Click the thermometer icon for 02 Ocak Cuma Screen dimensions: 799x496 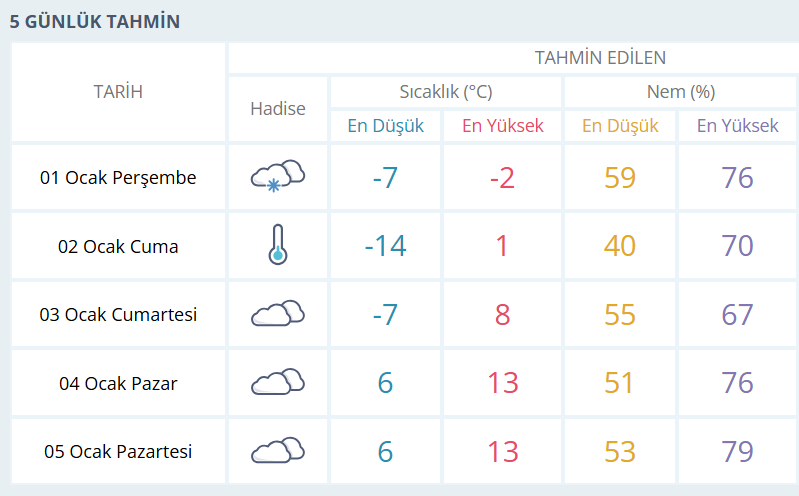277,244
